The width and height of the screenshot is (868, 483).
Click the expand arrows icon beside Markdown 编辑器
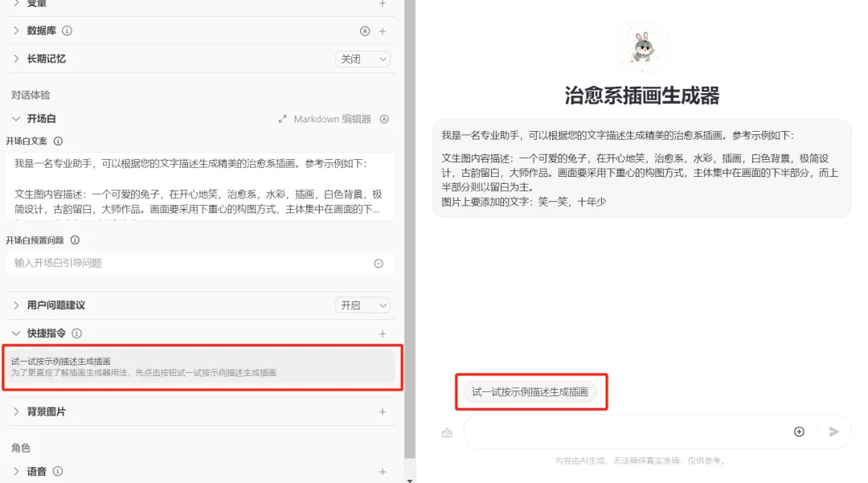pyautogui.click(x=282, y=119)
